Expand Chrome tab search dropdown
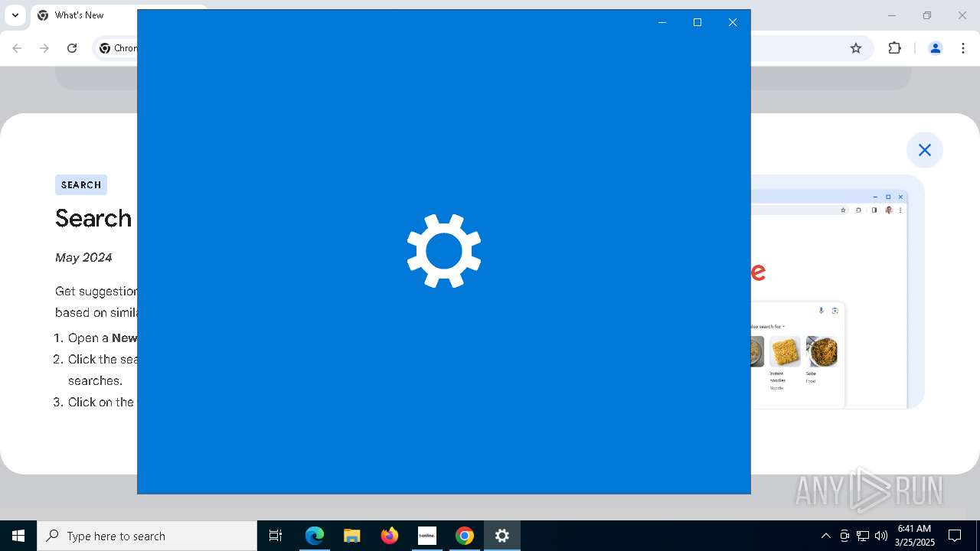The height and width of the screenshot is (551, 980). (15, 15)
